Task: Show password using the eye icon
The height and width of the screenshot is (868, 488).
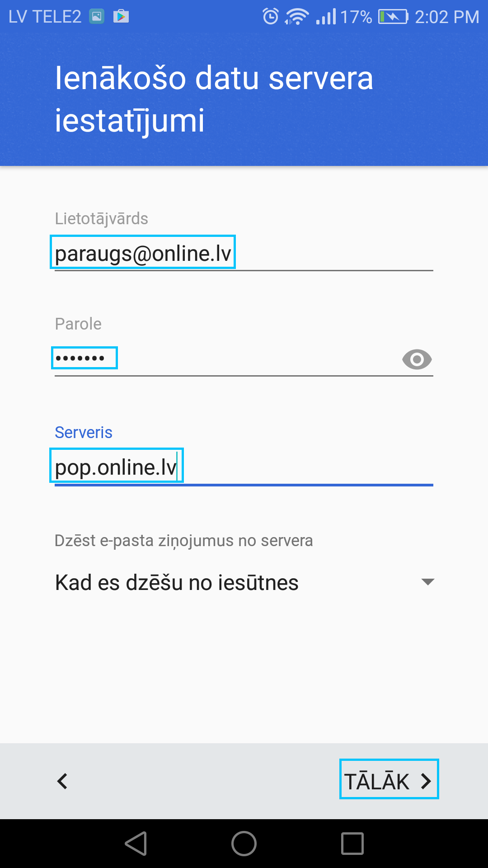Action: pyautogui.click(x=417, y=360)
